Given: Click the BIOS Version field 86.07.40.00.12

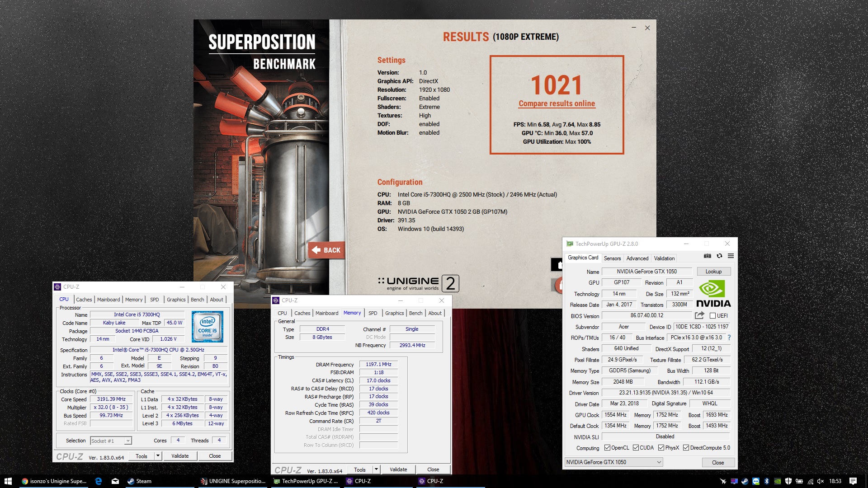Looking at the screenshot, I should (646, 315).
